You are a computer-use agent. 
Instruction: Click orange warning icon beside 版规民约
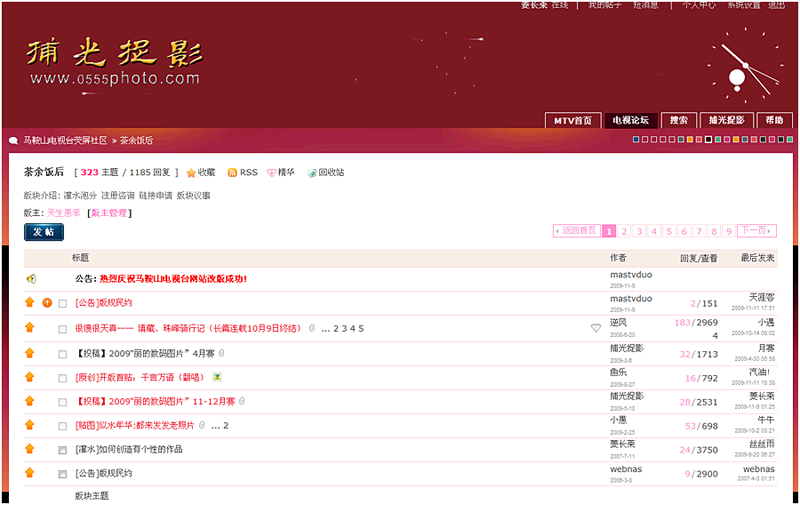(x=47, y=303)
